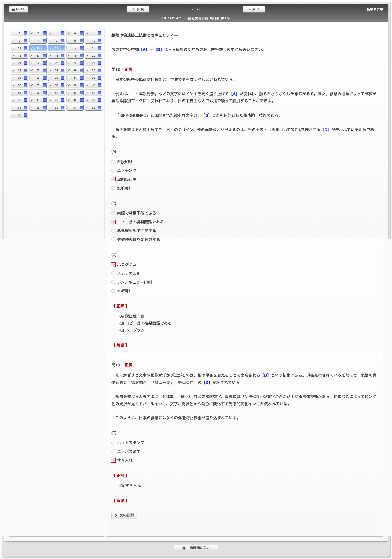Pick the ホットスタンプ radio option
This screenshot has width=392, height=559.
click(113, 443)
